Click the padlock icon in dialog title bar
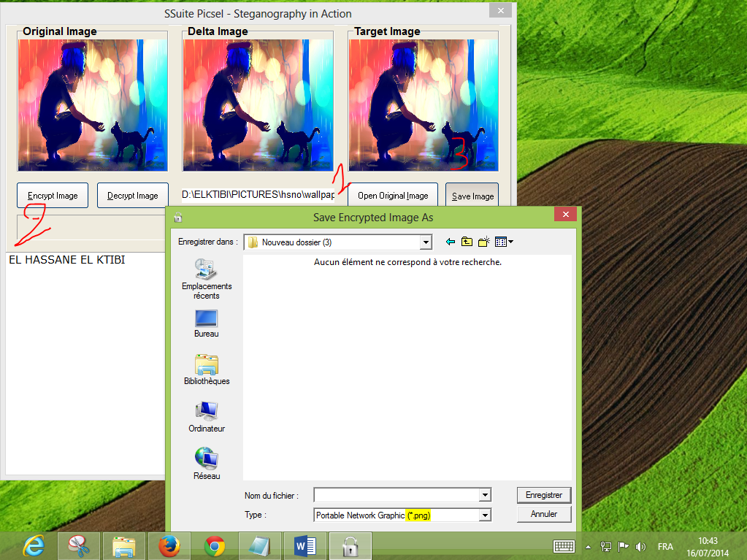This screenshot has height=560, width=747. (178, 218)
